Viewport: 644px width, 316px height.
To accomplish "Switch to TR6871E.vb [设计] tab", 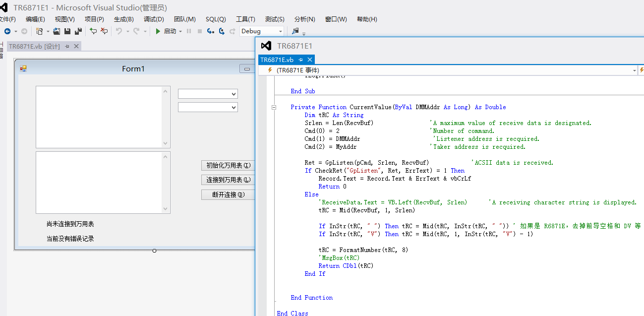I will (x=34, y=46).
